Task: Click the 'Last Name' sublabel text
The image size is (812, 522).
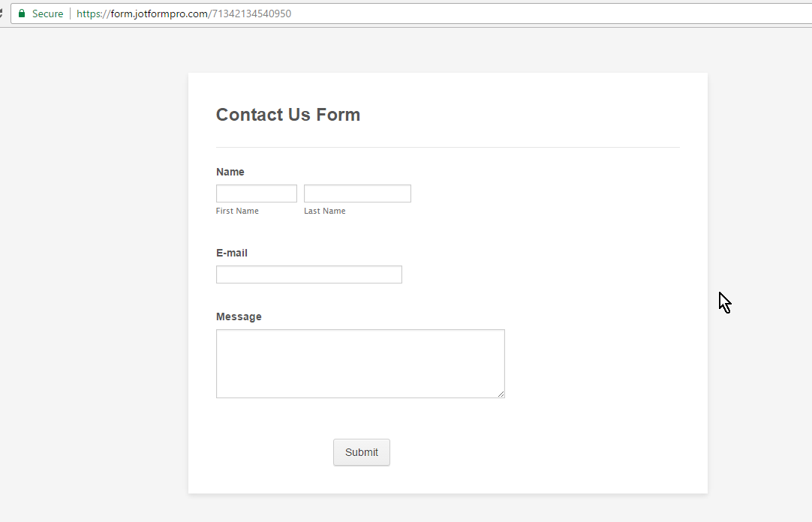Action: point(325,211)
